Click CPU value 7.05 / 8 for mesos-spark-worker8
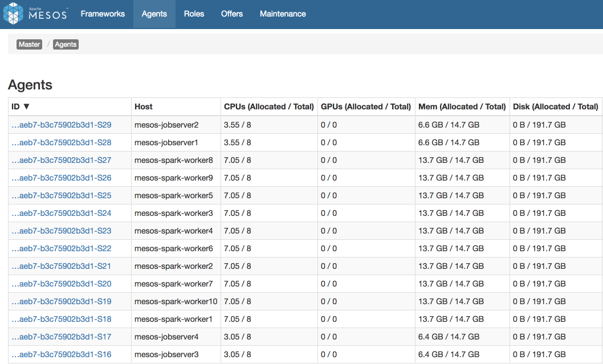Image resolution: width=603 pixels, height=364 pixels. (x=237, y=160)
